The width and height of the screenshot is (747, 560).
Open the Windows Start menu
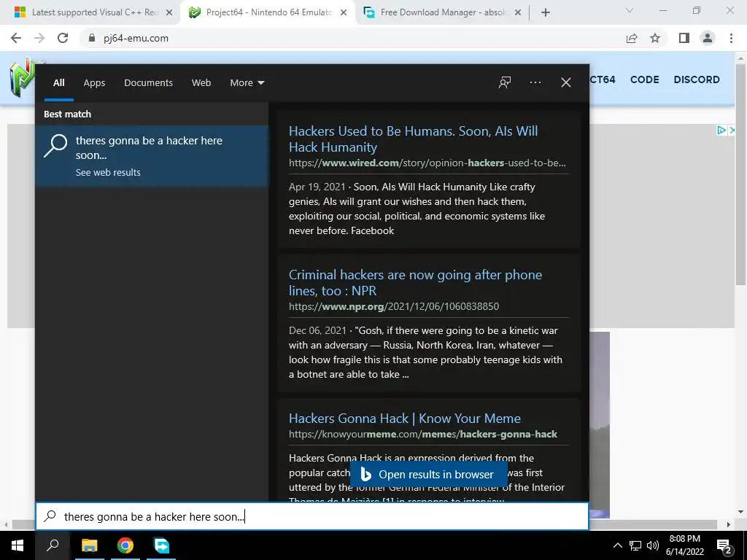18,545
